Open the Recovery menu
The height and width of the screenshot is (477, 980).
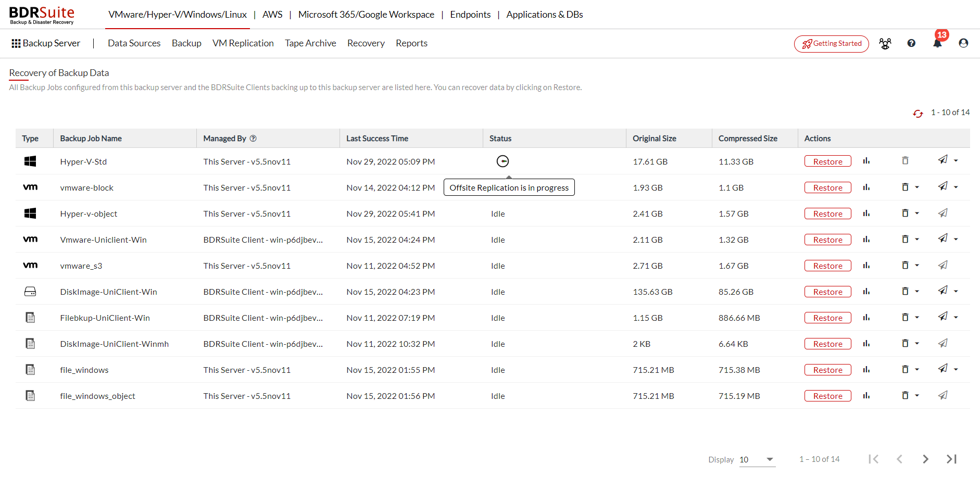366,43
